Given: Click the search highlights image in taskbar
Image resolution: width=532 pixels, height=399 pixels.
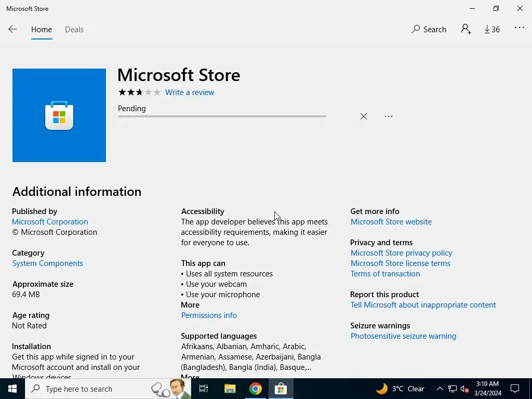Looking at the screenshot, I should [171, 389].
